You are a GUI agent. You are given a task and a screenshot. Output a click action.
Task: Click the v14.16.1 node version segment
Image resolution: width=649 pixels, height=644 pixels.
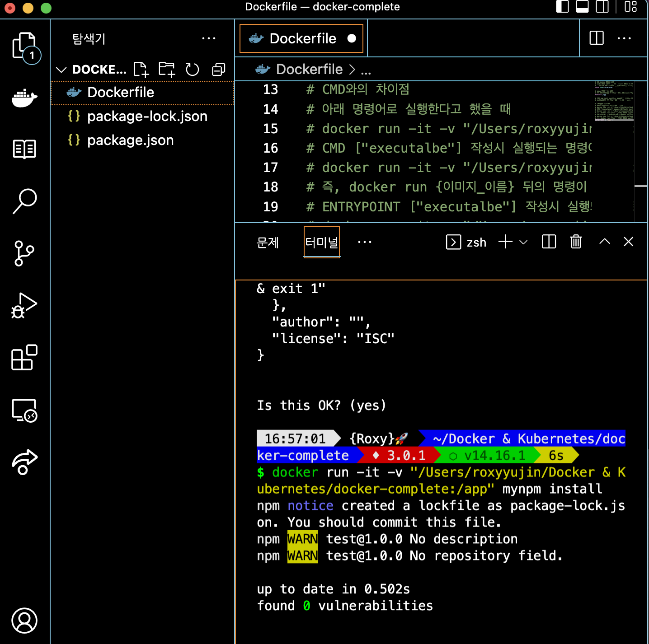[x=488, y=455]
